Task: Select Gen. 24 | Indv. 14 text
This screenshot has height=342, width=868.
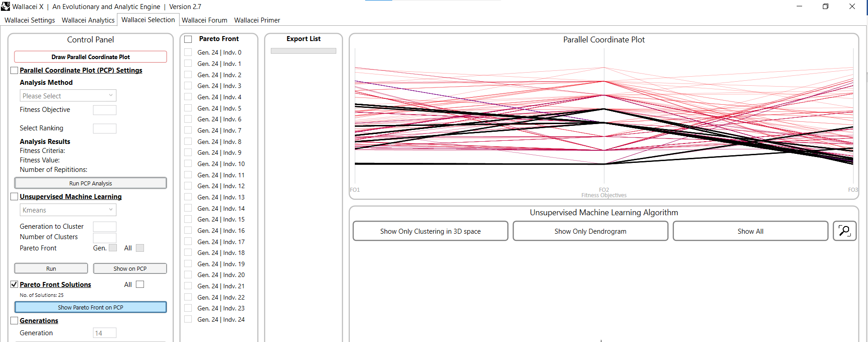Action: [x=221, y=208]
